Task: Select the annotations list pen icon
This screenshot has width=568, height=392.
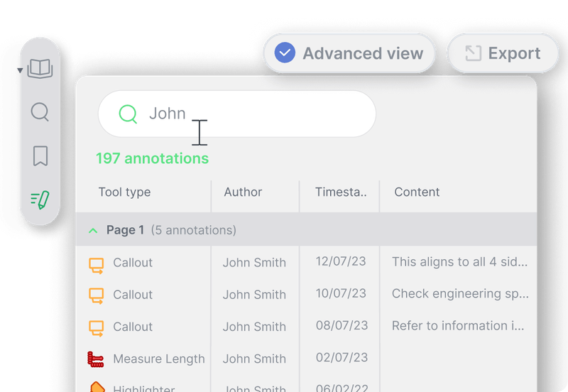Action: pyautogui.click(x=40, y=200)
